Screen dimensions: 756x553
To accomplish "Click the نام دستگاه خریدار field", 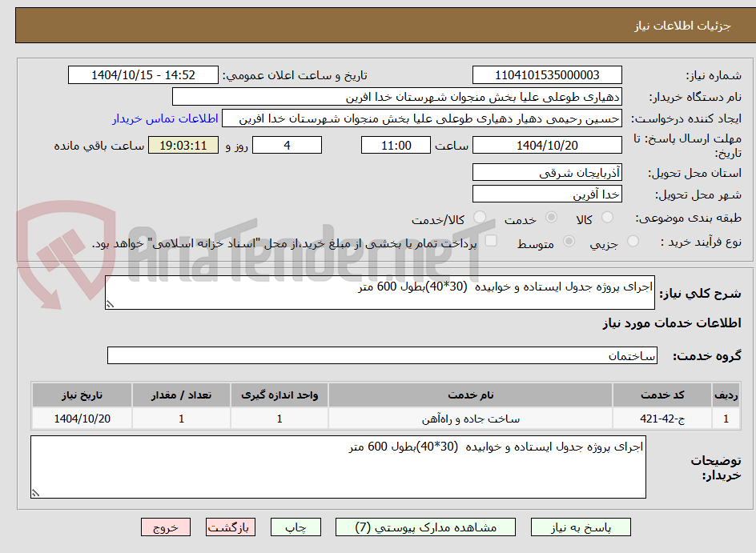I will tap(396, 97).
